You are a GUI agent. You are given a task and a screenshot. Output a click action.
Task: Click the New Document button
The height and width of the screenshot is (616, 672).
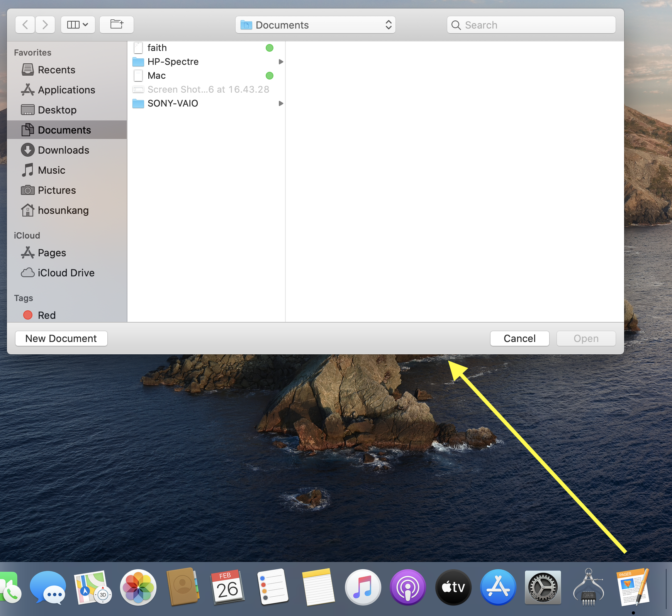point(61,338)
